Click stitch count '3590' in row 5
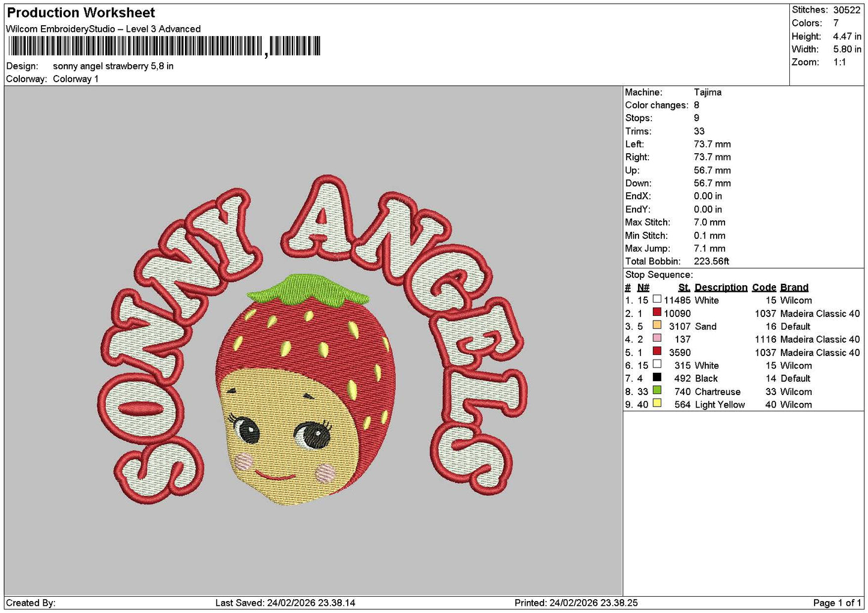This screenshot has height=613, width=868. [680, 352]
